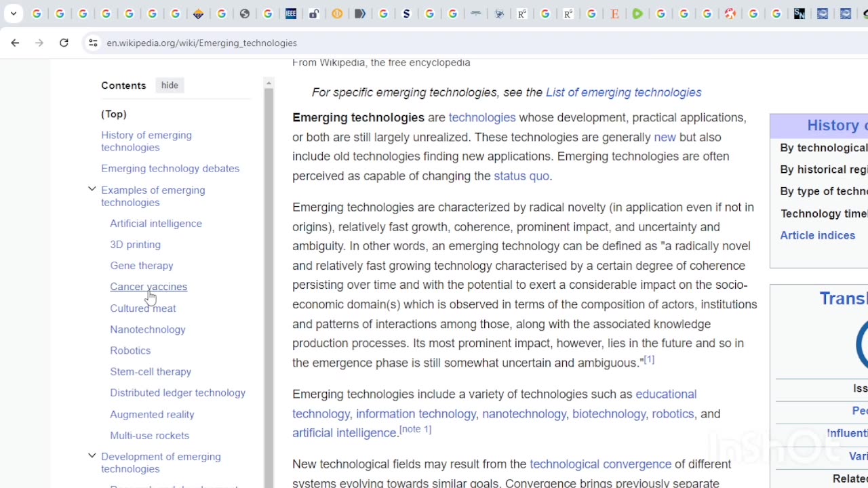Switch to the red pinwheel icon tab
Viewport: 868px width, 488px height.
click(x=730, y=14)
